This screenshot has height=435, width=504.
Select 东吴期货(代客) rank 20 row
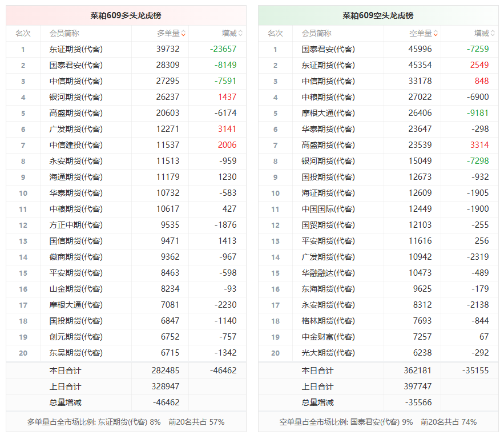tap(126, 353)
